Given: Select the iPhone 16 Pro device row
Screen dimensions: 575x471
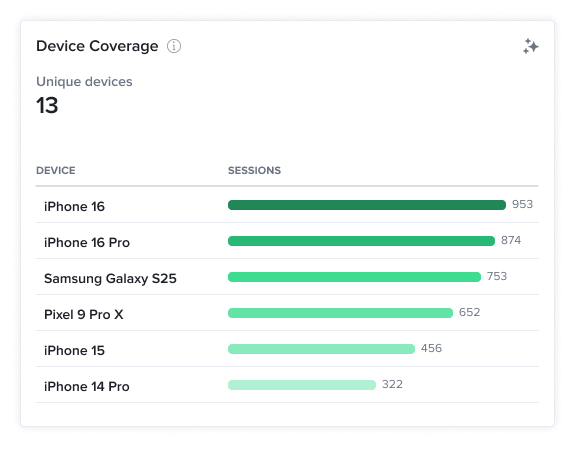Looking at the screenshot, I should pos(287,241).
